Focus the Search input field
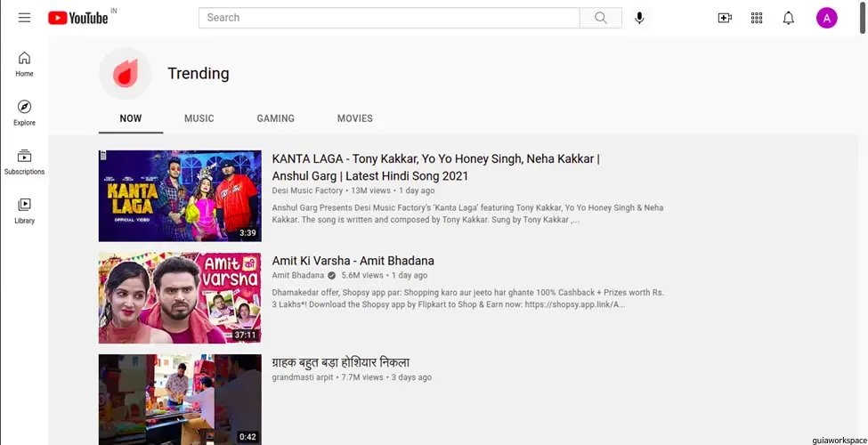The height and width of the screenshot is (445, 868). click(x=389, y=18)
